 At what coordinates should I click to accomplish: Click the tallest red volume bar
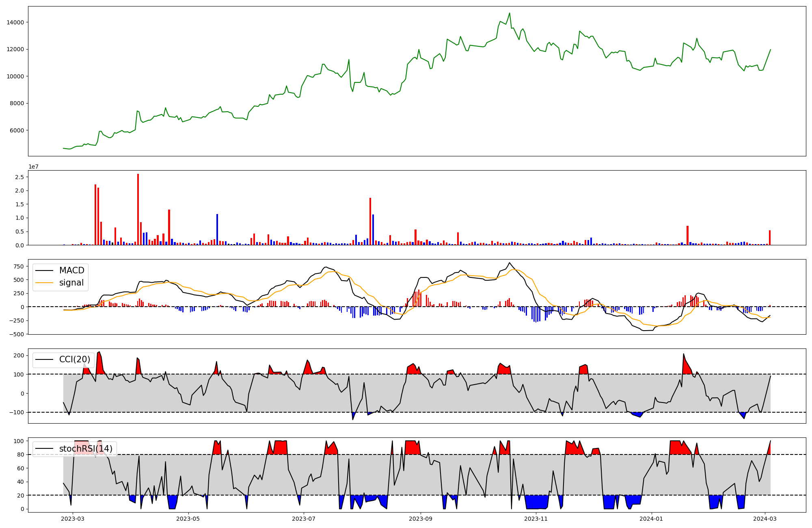pos(138,209)
